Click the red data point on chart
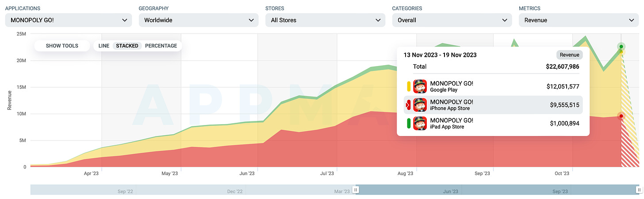This screenshot has width=644, height=199. 621,116
